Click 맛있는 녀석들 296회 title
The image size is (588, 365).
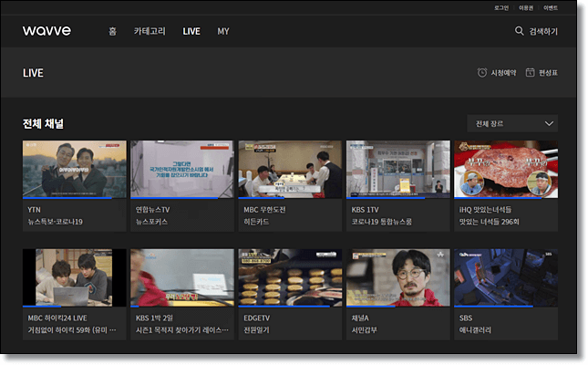(x=489, y=222)
